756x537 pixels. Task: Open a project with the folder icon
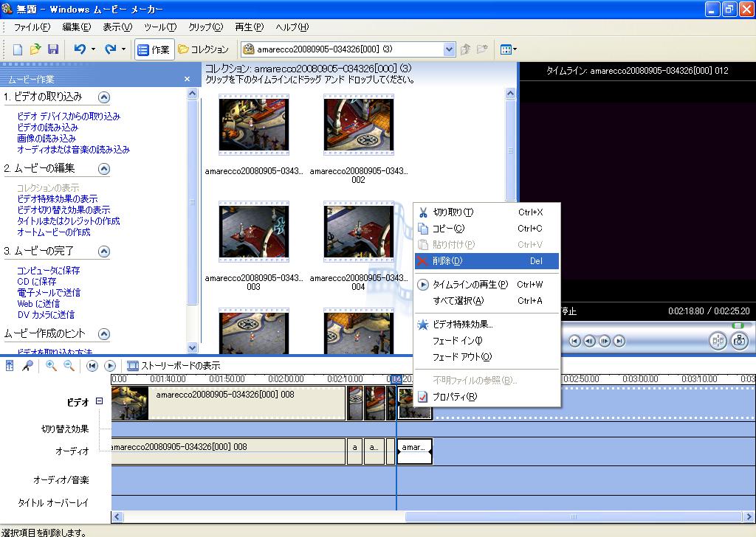35,49
